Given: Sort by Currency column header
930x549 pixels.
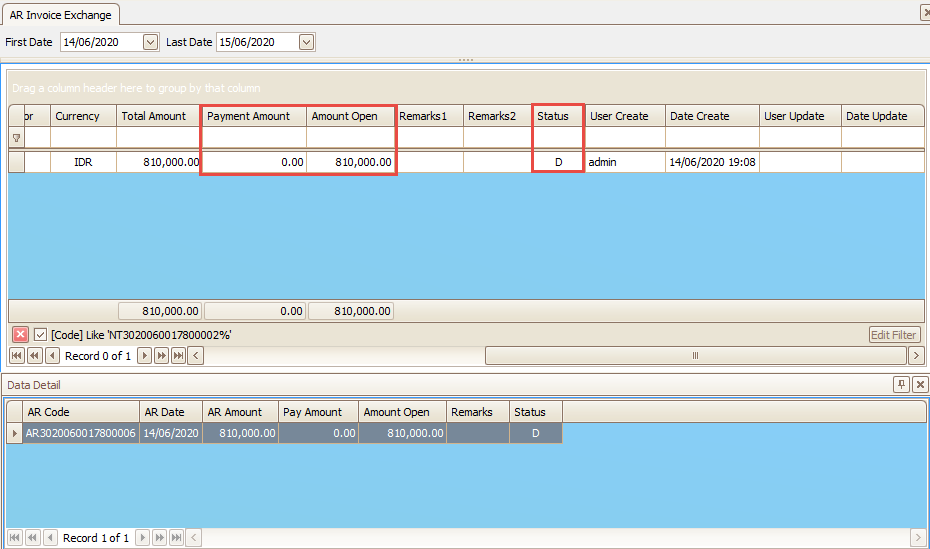Looking at the screenshot, I should point(84,116).
